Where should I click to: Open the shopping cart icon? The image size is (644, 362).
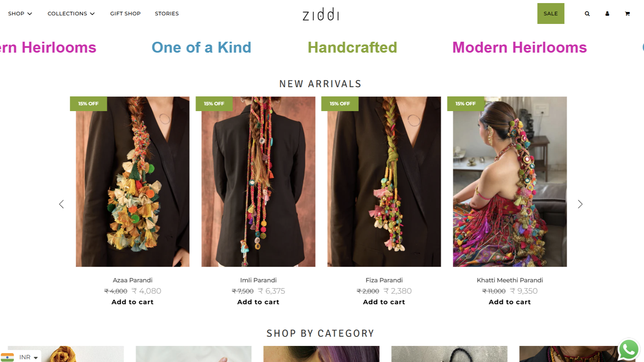point(627,14)
